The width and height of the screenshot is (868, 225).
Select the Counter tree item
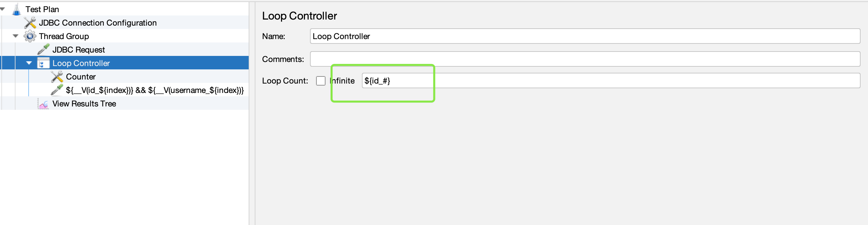(81, 77)
